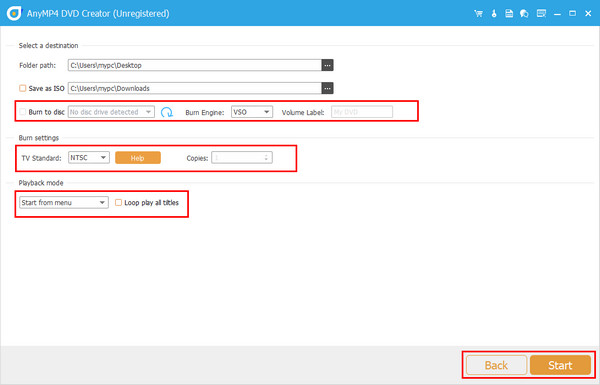600x385 pixels.
Task: Maximize the DVD Creator window
Action: tap(572, 14)
